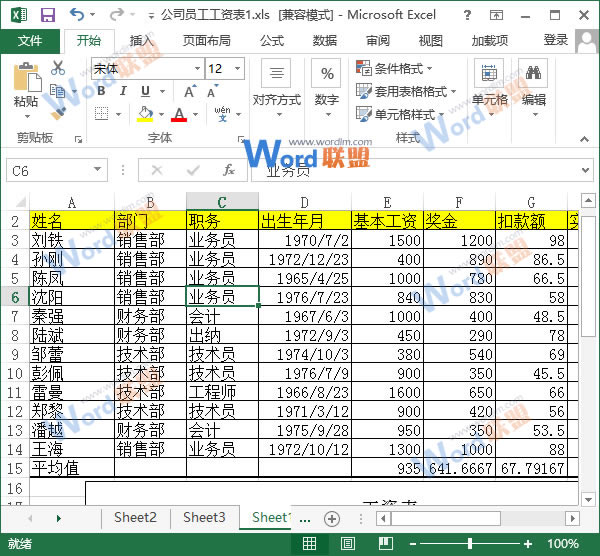Select cell containing 工程师 in column C
Viewport: 600px width, 556px height.
point(222,392)
